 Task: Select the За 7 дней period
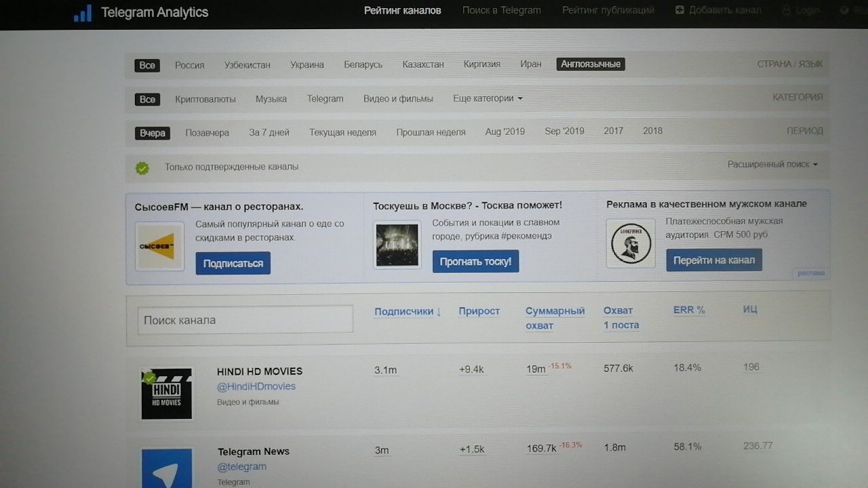(269, 132)
